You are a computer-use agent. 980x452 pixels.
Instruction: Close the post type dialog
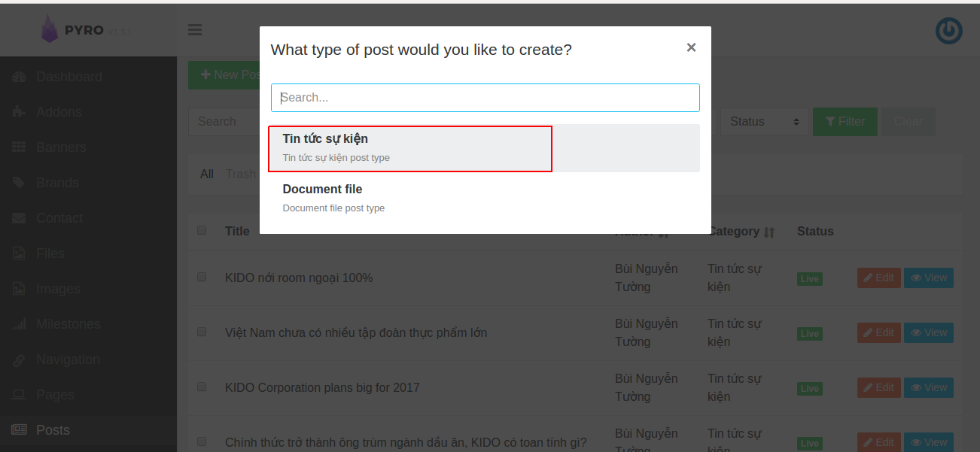coord(691,47)
